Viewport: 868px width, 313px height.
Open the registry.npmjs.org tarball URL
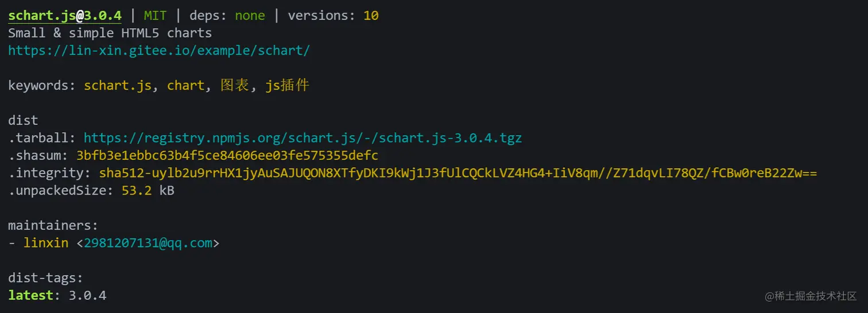point(303,138)
